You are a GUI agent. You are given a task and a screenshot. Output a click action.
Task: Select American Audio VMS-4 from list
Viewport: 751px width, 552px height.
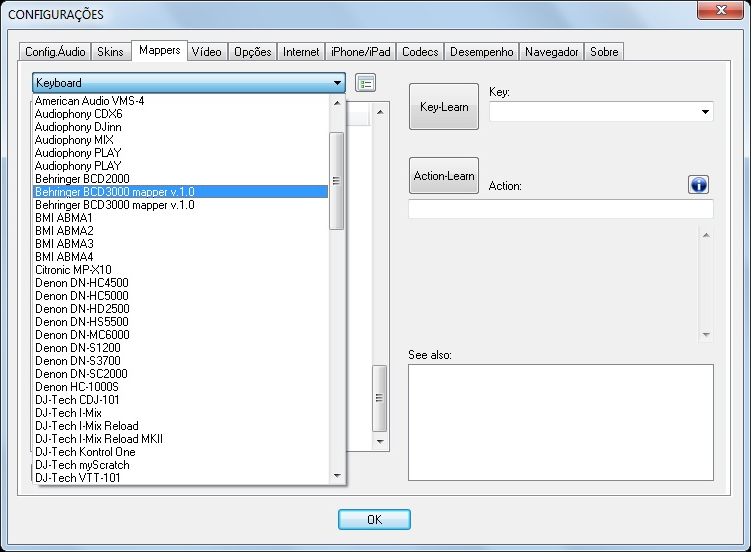181,101
